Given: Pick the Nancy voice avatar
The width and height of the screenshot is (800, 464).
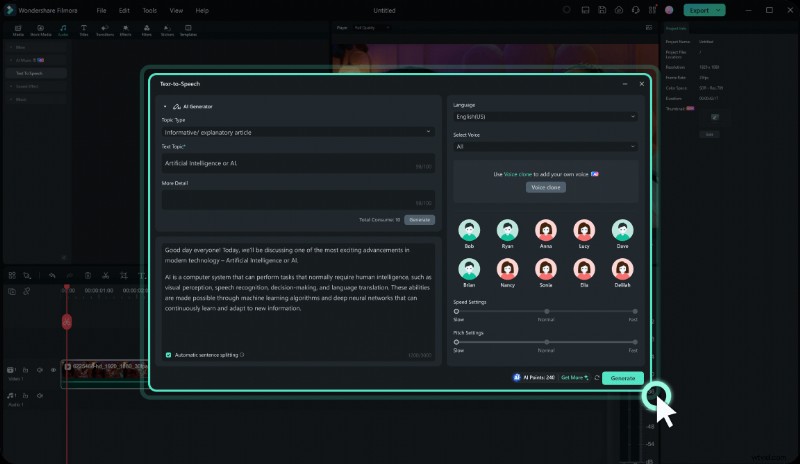Looking at the screenshot, I should point(507,270).
